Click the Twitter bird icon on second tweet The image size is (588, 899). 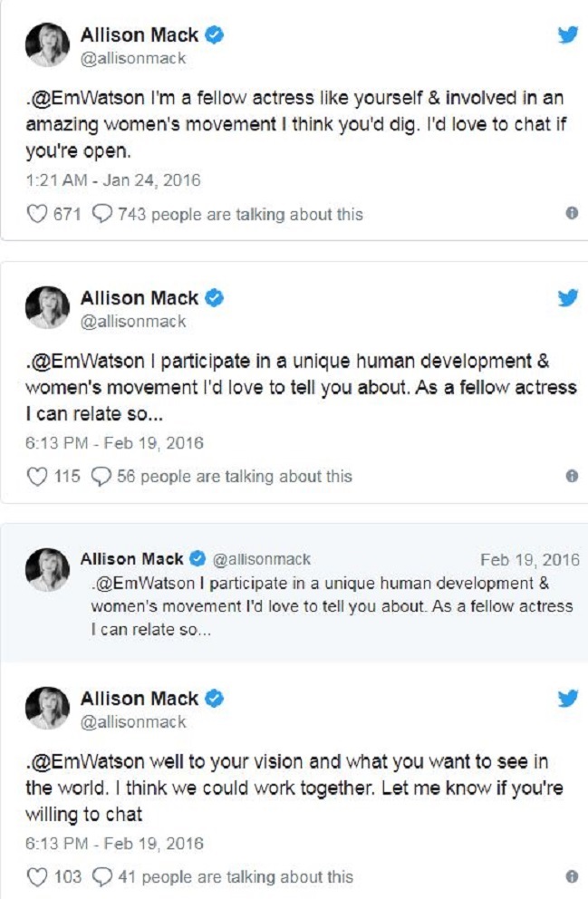pos(567,297)
